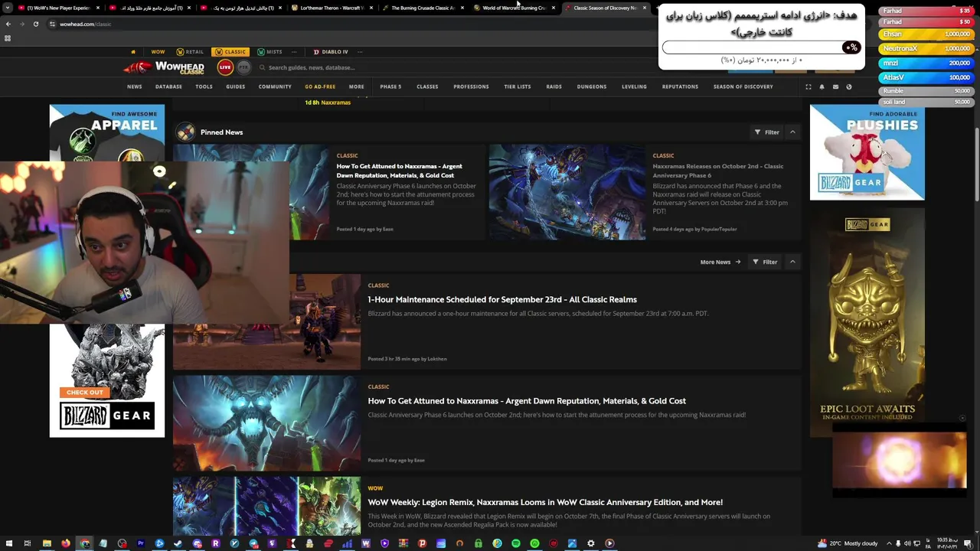Open the Blizzard Gear Plushies ad

pos(867,152)
